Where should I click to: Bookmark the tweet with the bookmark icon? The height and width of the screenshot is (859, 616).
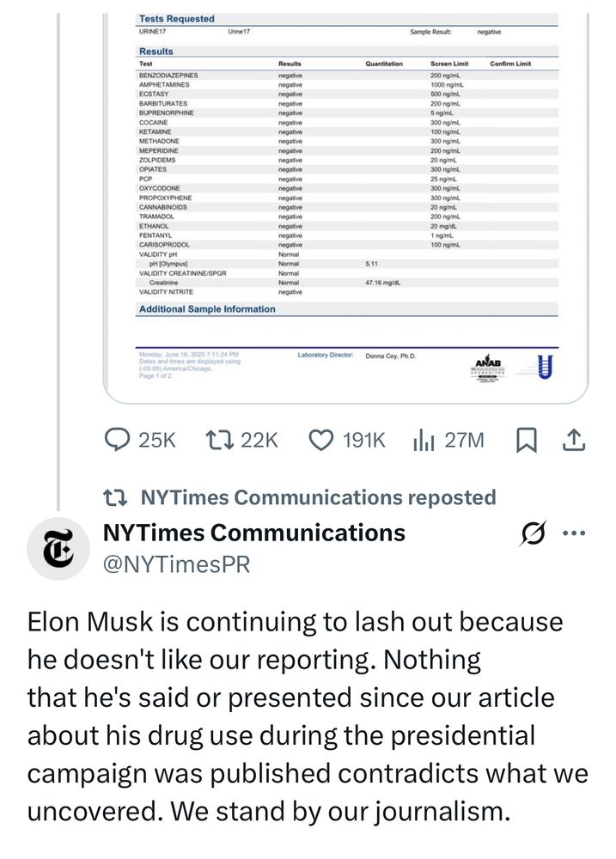tap(526, 441)
